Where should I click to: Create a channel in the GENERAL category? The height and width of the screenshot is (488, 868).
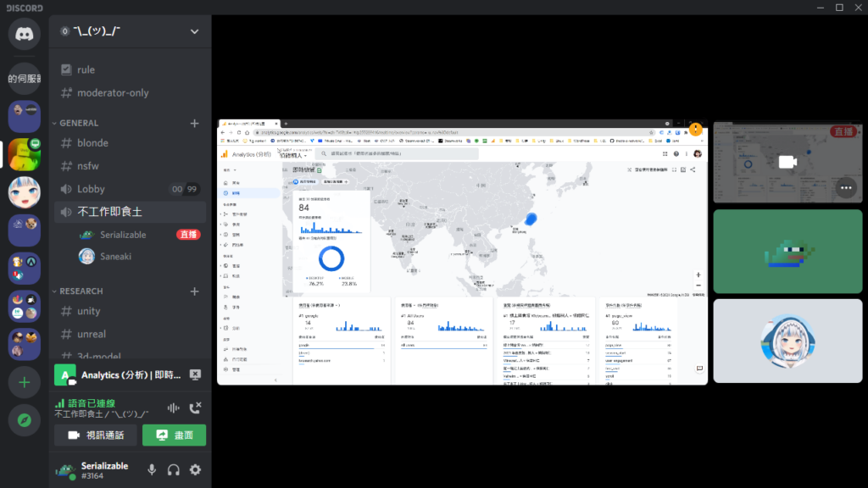194,123
